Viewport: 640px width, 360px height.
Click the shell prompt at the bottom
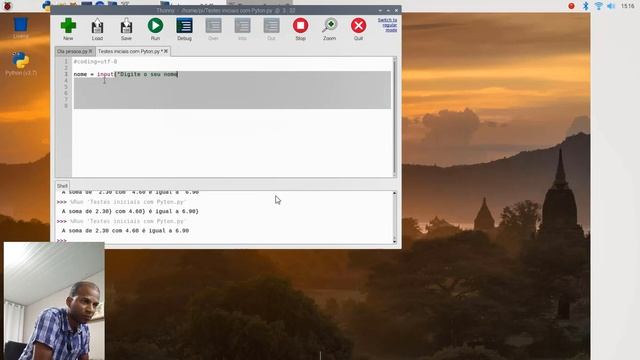62,241
